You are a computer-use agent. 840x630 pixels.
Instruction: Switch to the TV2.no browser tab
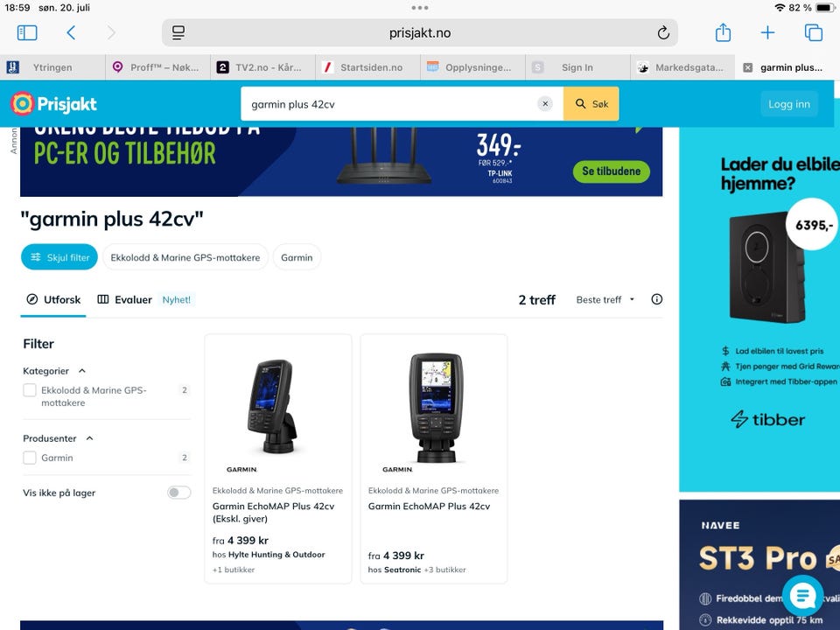[262, 67]
